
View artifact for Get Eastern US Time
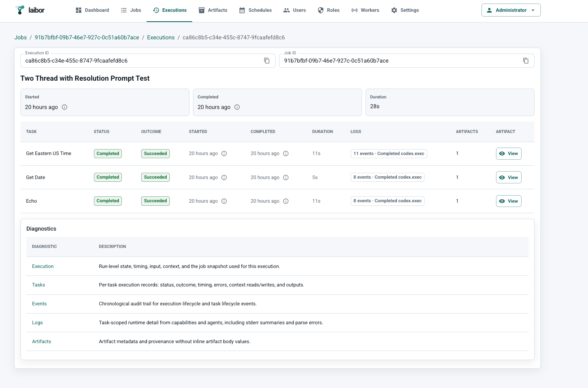(x=509, y=153)
